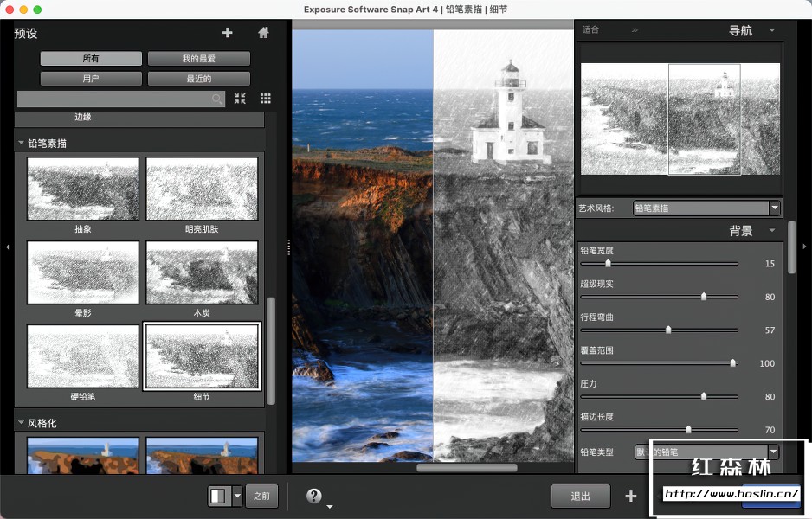This screenshot has width=812, height=519.
Task: Collapse the 铅笔素描 preset section
Action: coord(20,142)
